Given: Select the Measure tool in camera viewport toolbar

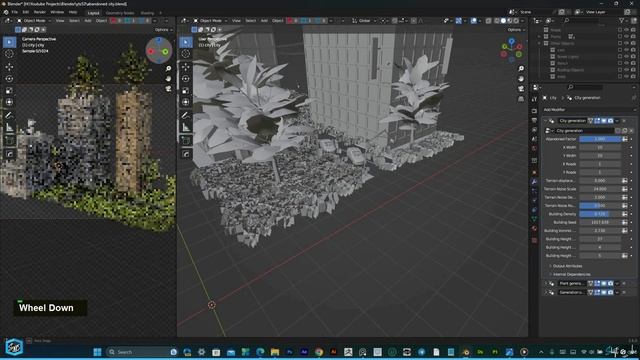Looking at the screenshot, I should click(9, 127).
